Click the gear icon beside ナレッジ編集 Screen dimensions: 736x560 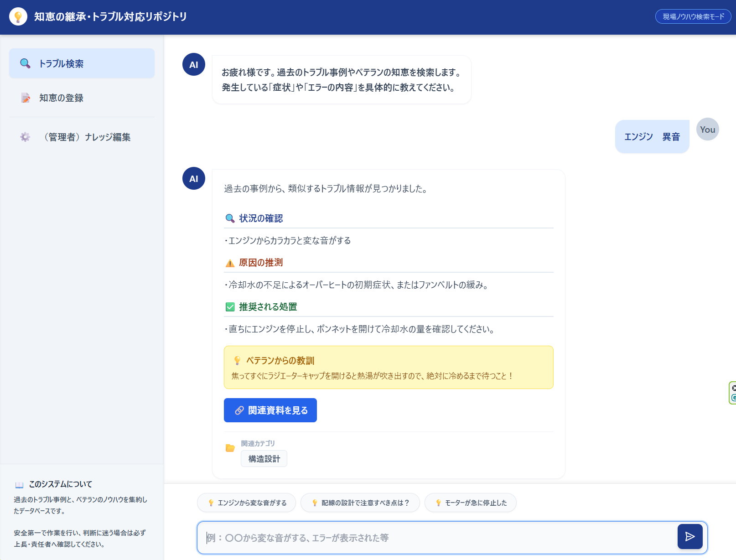[x=25, y=137]
